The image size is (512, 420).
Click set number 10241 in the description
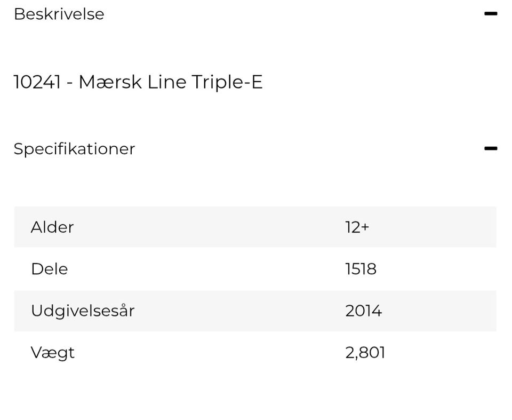click(x=37, y=82)
